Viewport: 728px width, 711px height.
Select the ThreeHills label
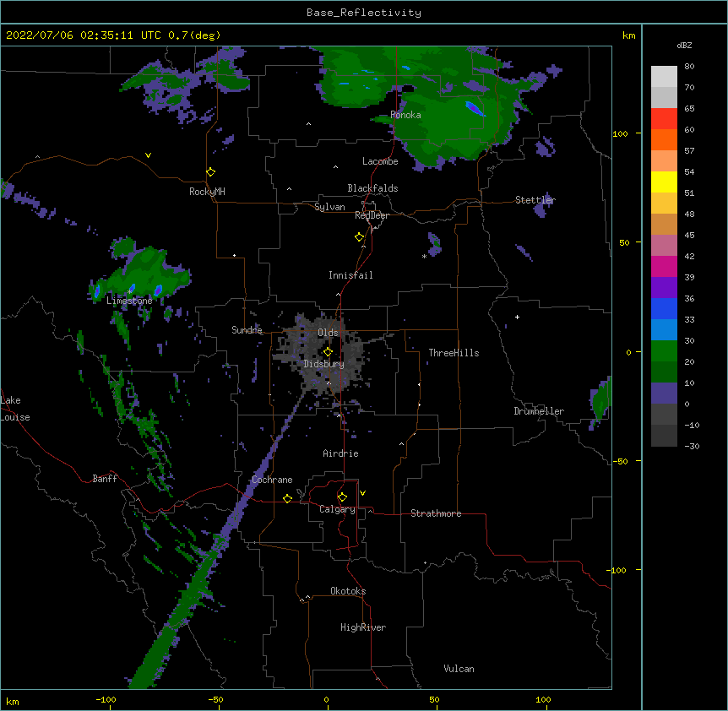454,353
